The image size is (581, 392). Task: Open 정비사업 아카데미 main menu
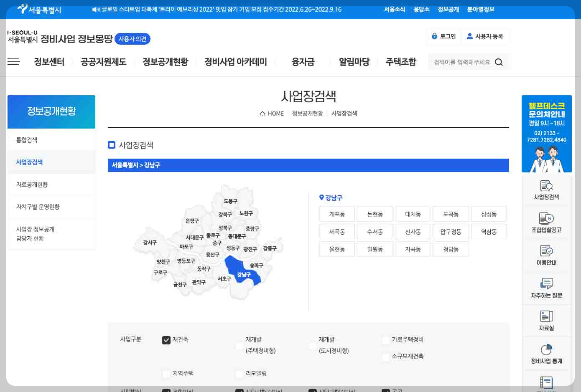pos(235,62)
